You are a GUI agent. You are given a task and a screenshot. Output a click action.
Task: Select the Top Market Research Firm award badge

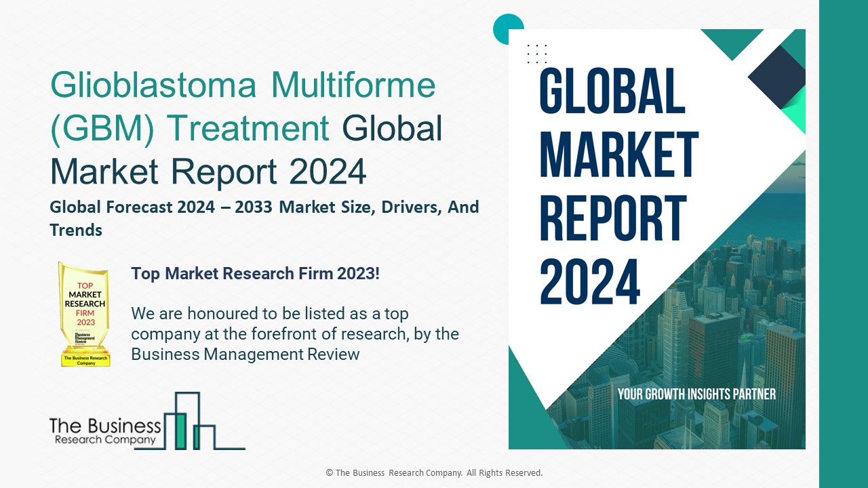coord(85,313)
